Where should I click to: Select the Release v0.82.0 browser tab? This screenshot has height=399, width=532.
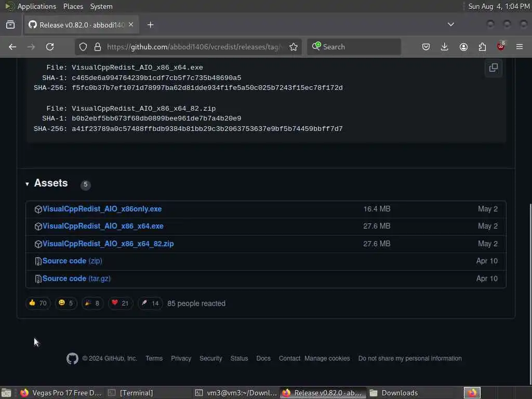[x=82, y=25]
